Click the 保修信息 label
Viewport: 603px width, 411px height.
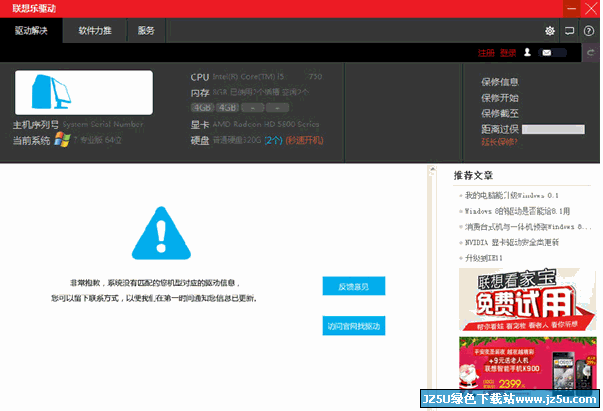[499, 82]
